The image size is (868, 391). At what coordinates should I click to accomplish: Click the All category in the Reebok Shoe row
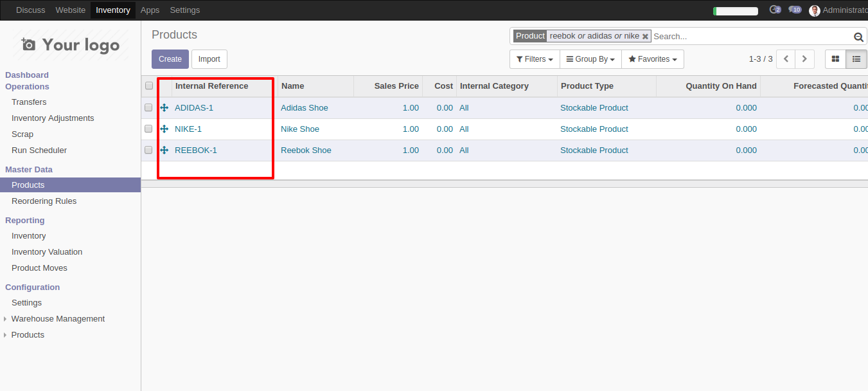[464, 150]
